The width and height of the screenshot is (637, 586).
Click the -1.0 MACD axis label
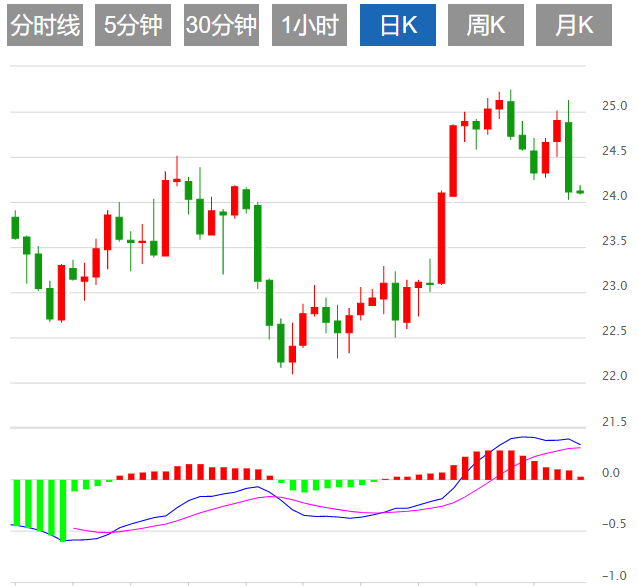[x=612, y=576]
